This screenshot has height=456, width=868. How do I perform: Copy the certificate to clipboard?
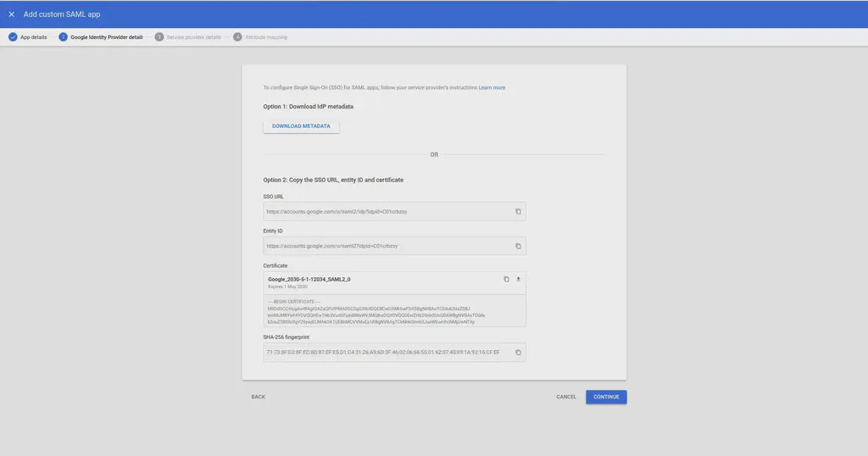[506, 280]
